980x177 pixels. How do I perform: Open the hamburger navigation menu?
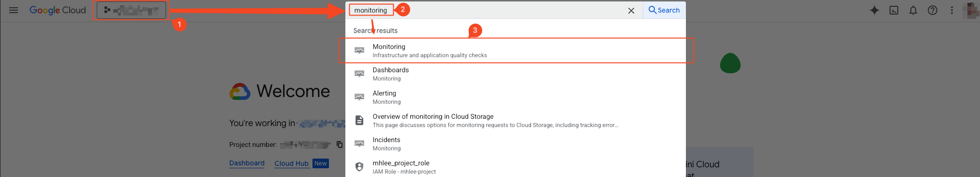pyautogui.click(x=14, y=10)
